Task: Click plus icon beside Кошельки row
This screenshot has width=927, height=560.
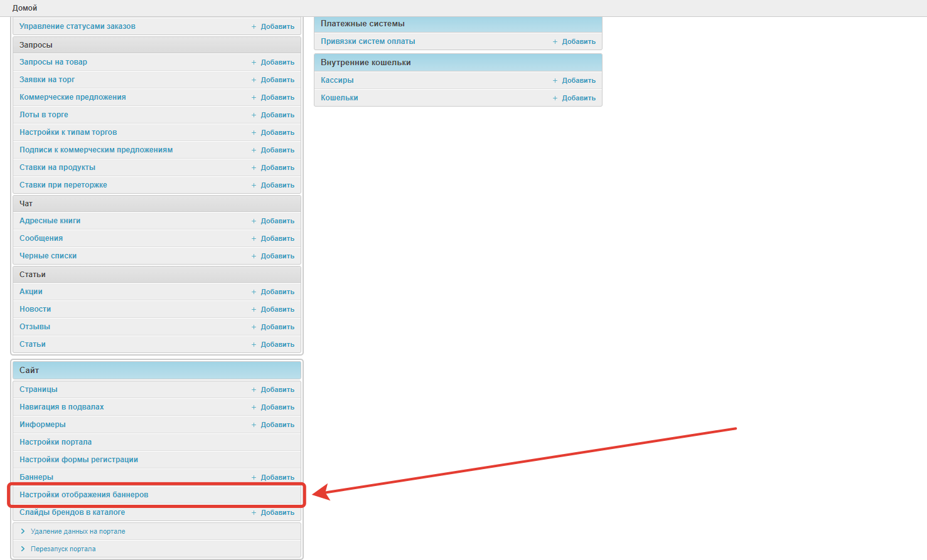Action: pyautogui.click(x=555, y=98)
